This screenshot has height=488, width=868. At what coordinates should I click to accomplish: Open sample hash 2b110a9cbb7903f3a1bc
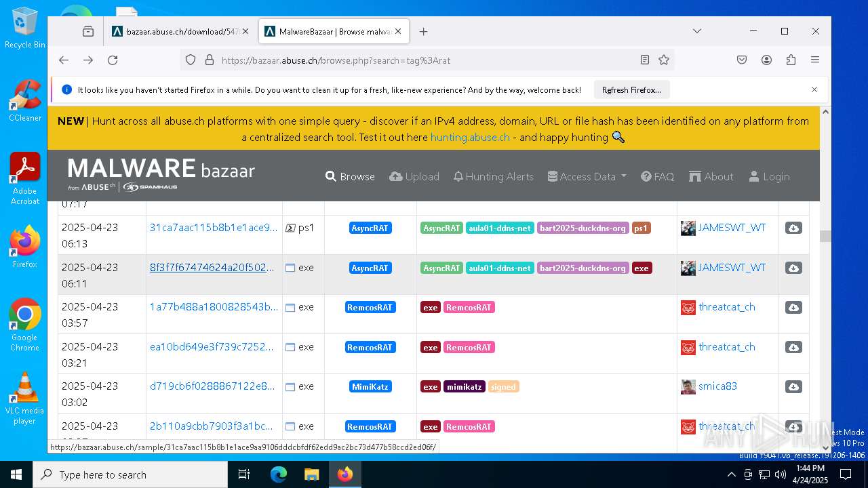point(211,426)
